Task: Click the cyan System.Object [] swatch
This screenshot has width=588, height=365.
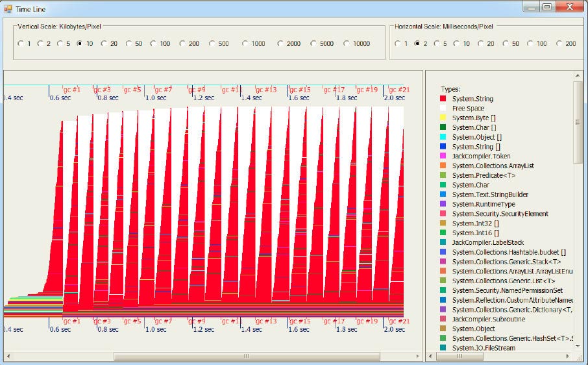Action: click(443, 137)
